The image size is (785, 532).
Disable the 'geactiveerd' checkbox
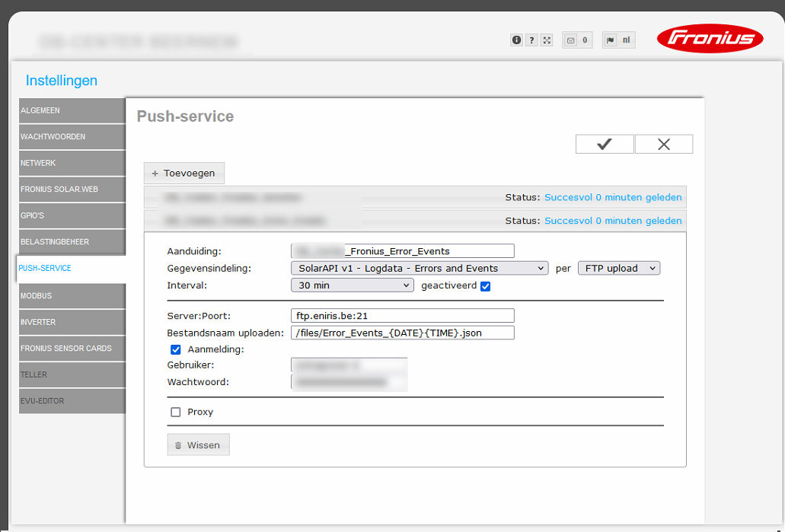486,286
